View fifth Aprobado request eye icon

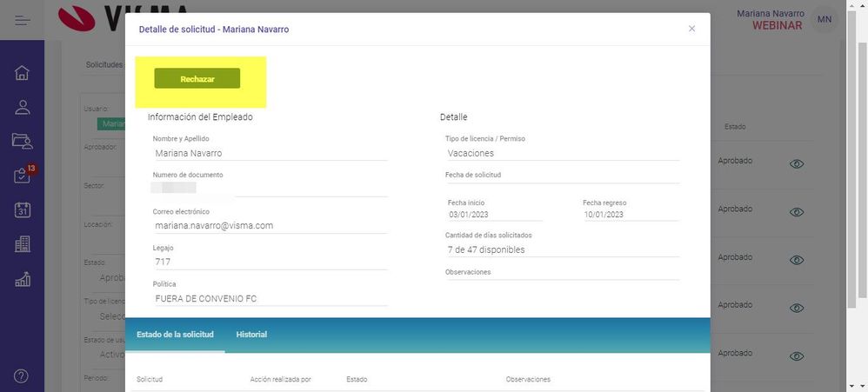point(797,356)
